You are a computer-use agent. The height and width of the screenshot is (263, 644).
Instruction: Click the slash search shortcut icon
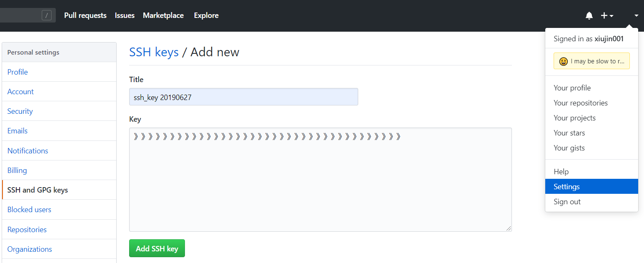(47, 16)
